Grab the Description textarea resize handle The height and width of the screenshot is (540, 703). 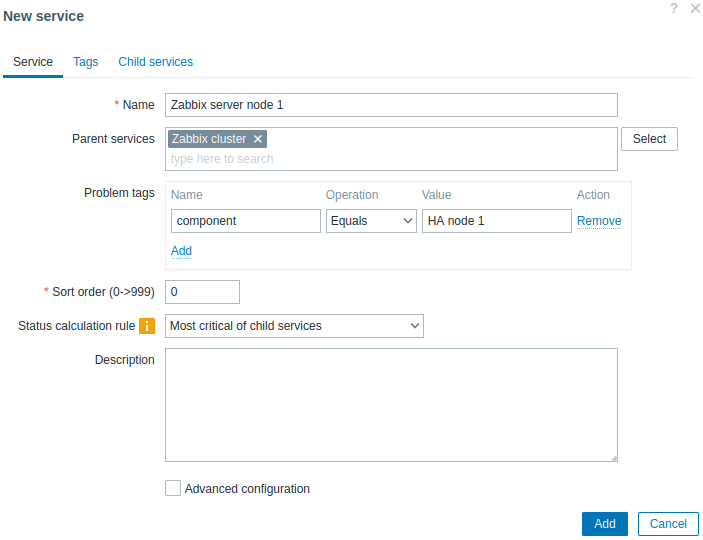click(x=614, y=458)
